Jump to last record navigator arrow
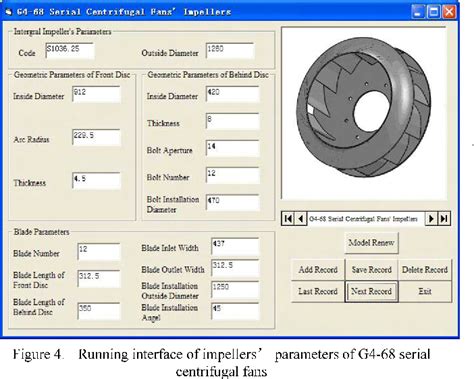The image size is (474, 379). point(444,219)
